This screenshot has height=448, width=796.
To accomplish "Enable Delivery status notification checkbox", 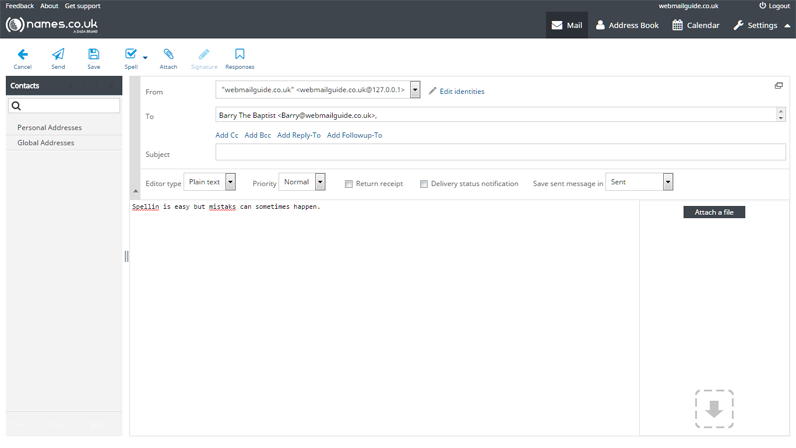I will click(423, 184).
